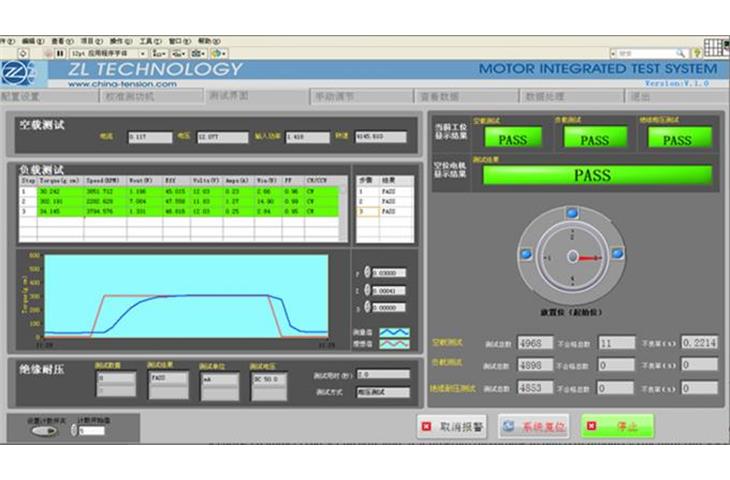730x480 pixels.
Task: Toggle the counting switch at bottom left
Action: pos(43,432)
